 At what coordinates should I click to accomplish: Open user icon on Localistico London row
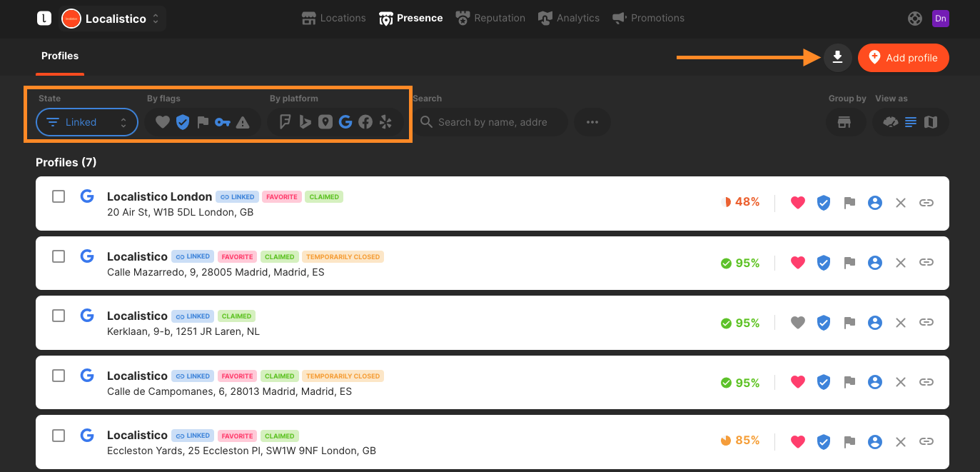coord(875,203)
